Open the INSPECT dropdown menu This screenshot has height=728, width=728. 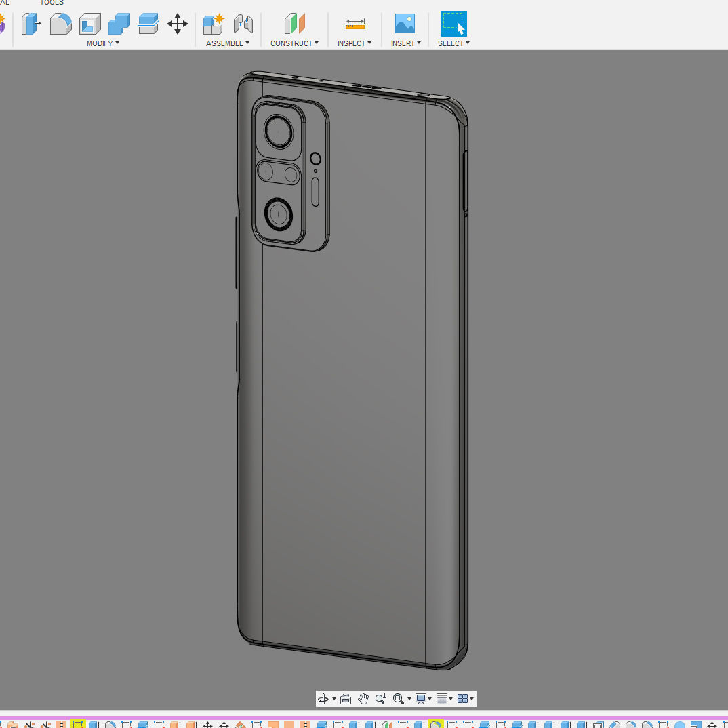pos(355,43)
